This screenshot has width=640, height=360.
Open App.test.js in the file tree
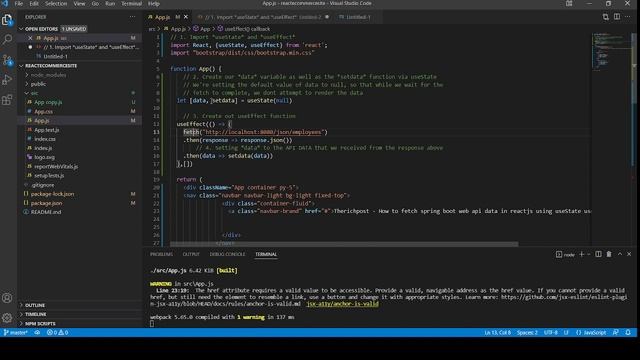point(47,130)
